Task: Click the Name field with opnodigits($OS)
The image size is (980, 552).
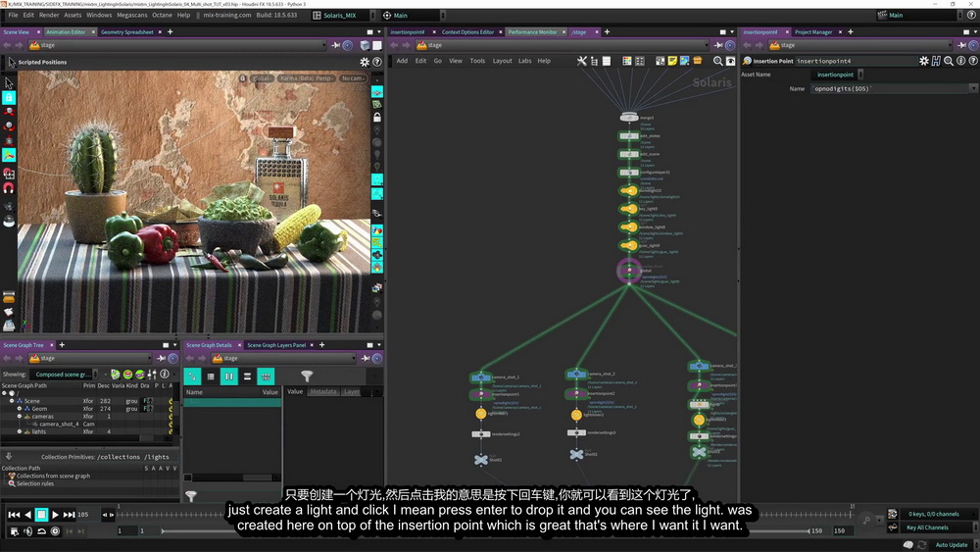Action: (890, 89)
